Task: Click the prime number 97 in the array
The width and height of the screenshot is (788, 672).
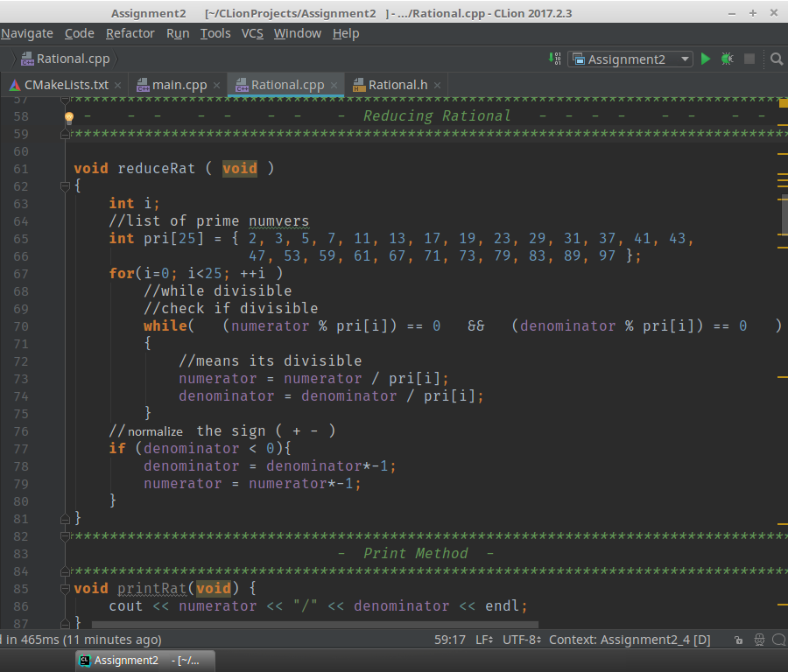Action: point(607,256)
